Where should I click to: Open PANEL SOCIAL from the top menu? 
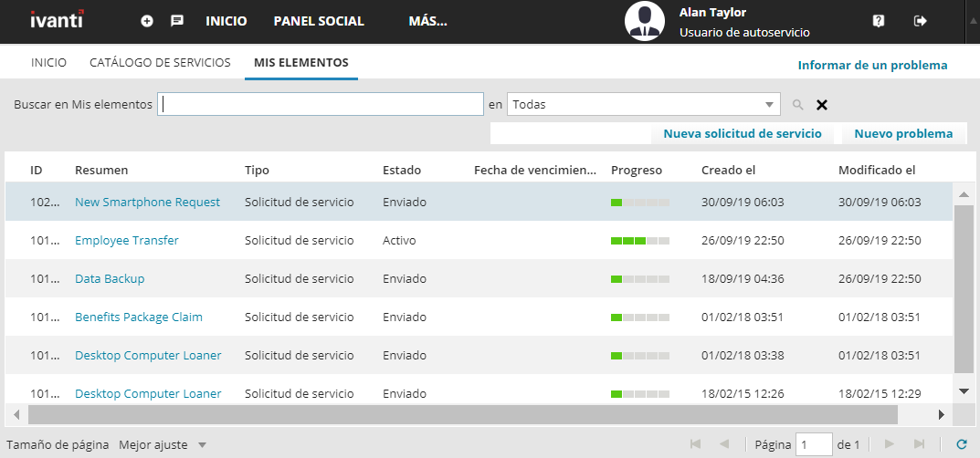(x=319, y=21)
